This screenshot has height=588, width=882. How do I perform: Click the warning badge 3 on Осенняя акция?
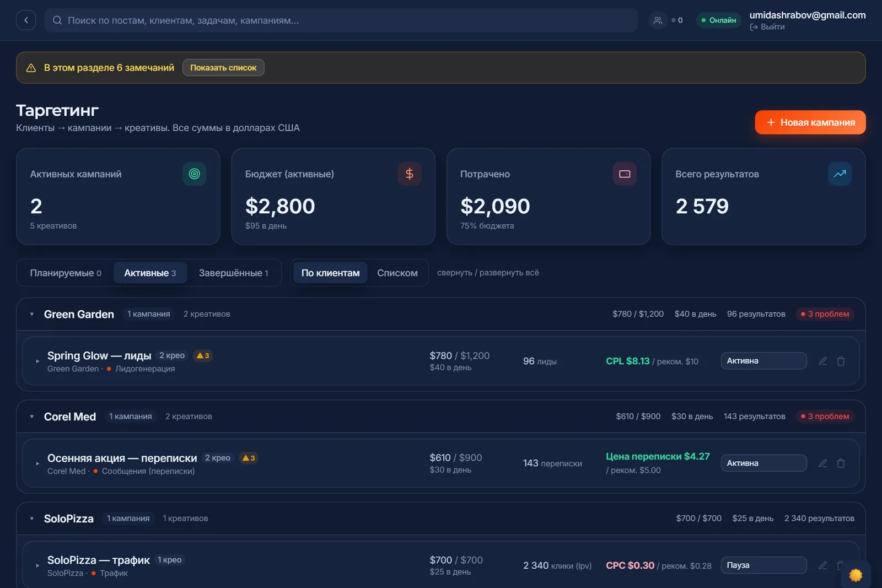point(249,458)
